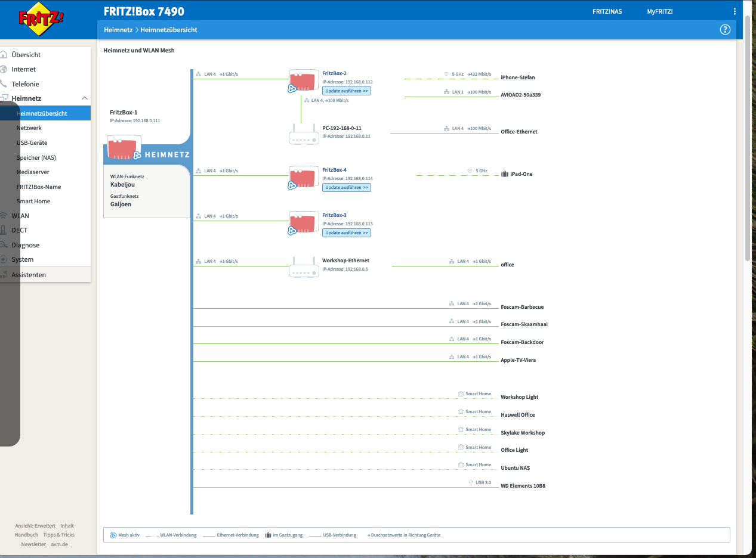This screenshot has width=756, height=558.
Task: Open the System menu
Action: (23, 259)
